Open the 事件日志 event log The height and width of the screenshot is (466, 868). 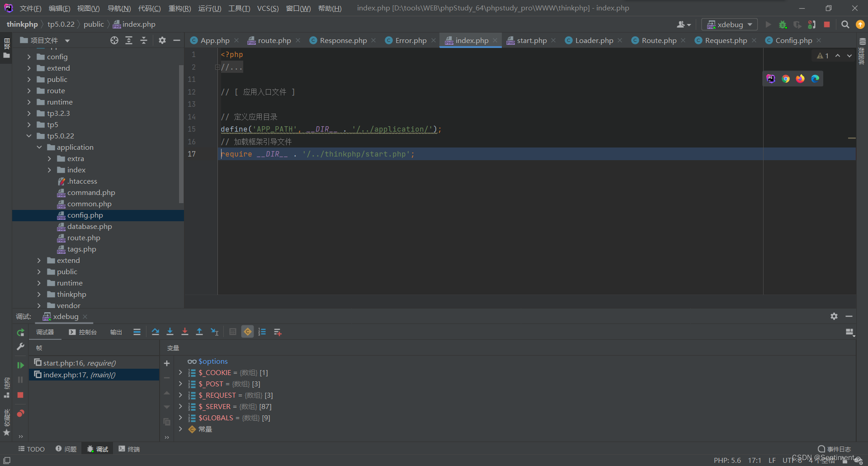pyautogui.click(x=835, y=449)
